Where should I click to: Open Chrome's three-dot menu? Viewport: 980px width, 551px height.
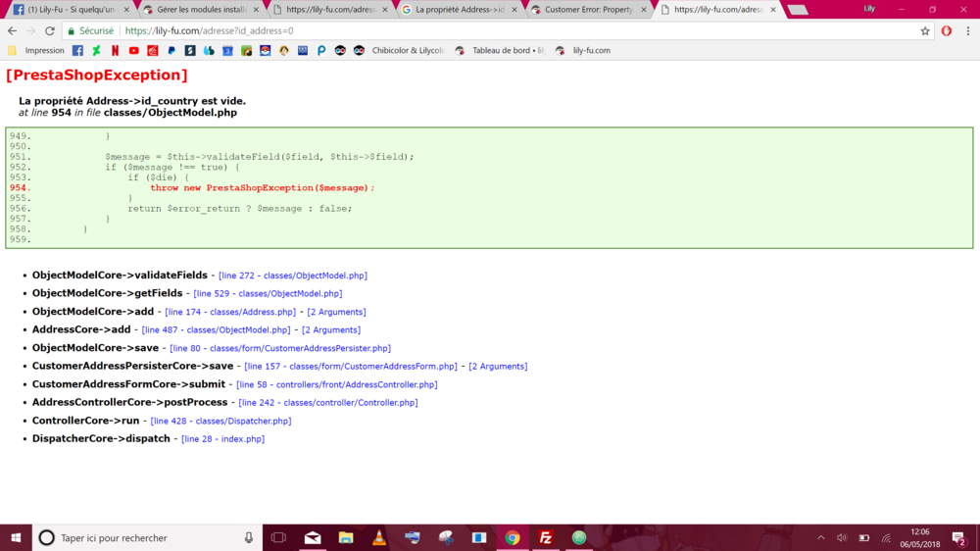pyautogui.click(x=967, y=30)
